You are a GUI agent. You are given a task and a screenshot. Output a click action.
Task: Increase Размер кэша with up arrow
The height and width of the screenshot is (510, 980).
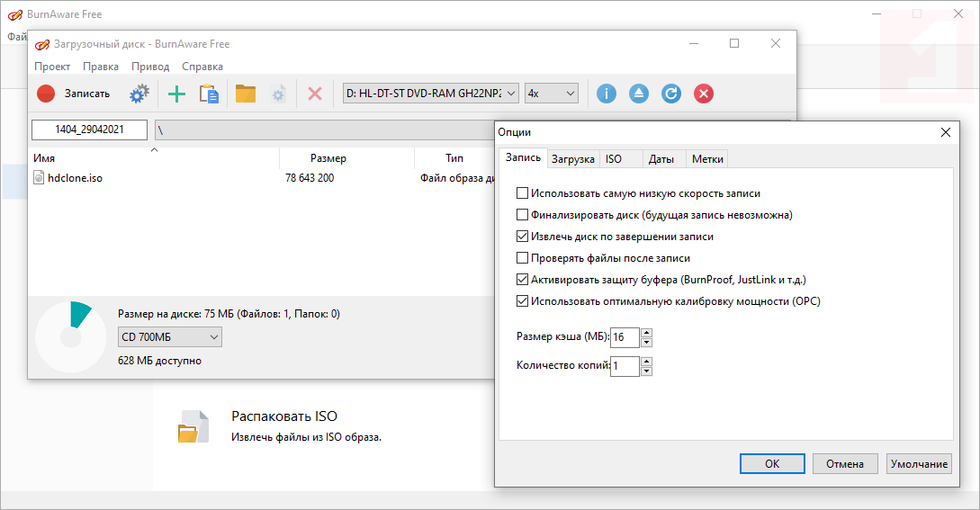coord(647,333)
